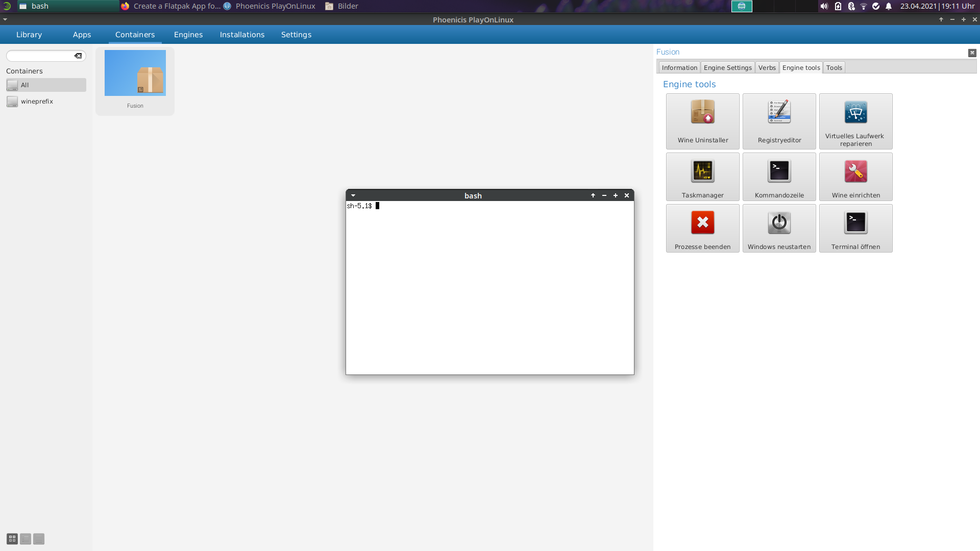Switch to compact list view layout
Image resolution: width=980 pixels, height=551 pixels.
click(x=26, y=539)
